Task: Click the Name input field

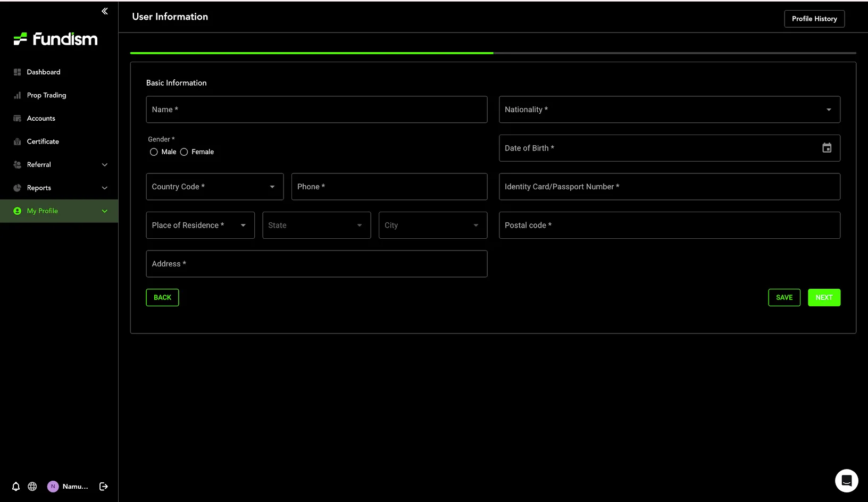Action: [x=316, y=110]
